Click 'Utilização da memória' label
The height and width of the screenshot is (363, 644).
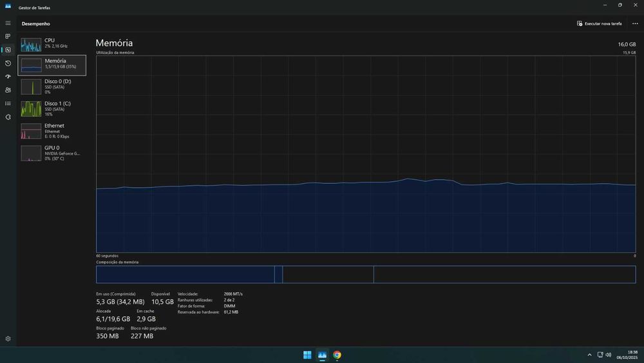pos(115,53)
